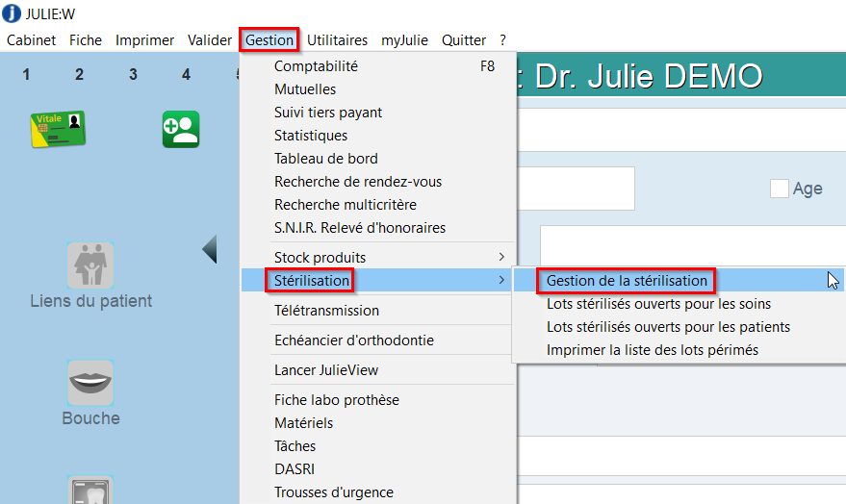Choose Statistiques in the menu
This screenshot has height=504, width=846.
378,136
